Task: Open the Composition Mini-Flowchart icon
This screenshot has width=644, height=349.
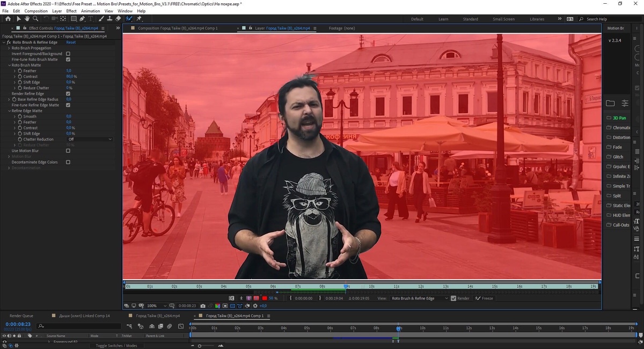Action: tap(129, 326)
